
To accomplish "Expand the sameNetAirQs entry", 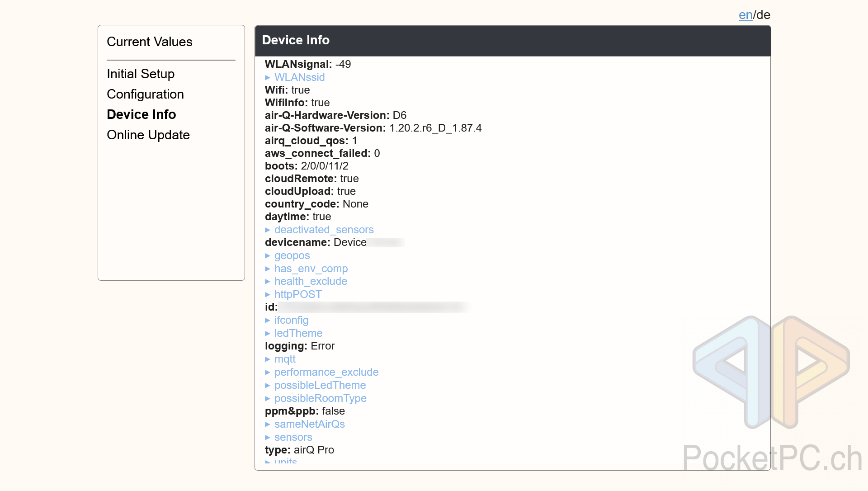I will [x=305, y=424].
